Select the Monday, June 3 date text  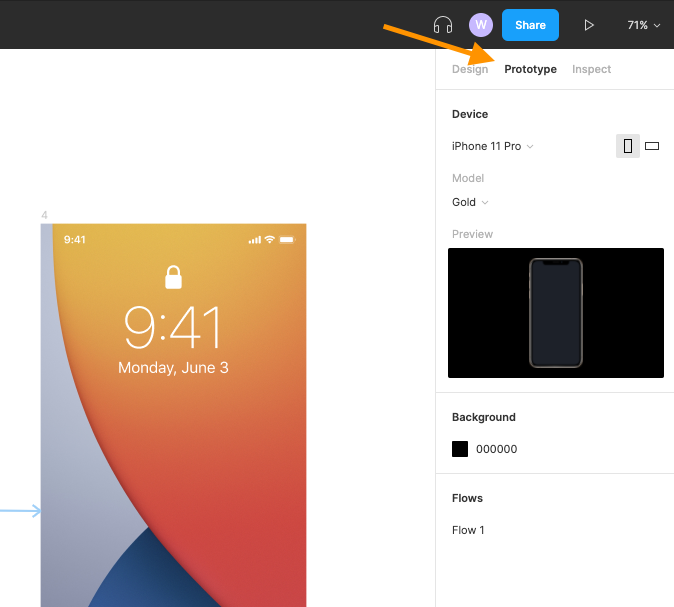(x=173, y=368)
